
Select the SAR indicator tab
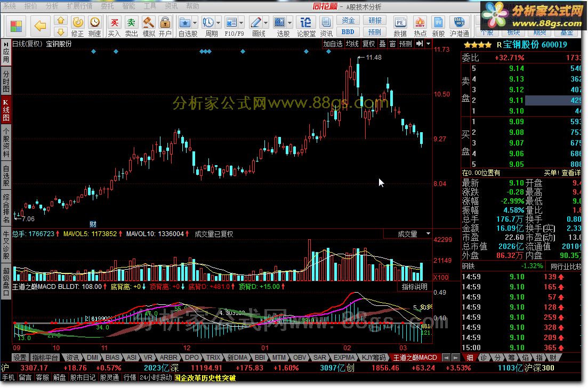tap(319, 358)
